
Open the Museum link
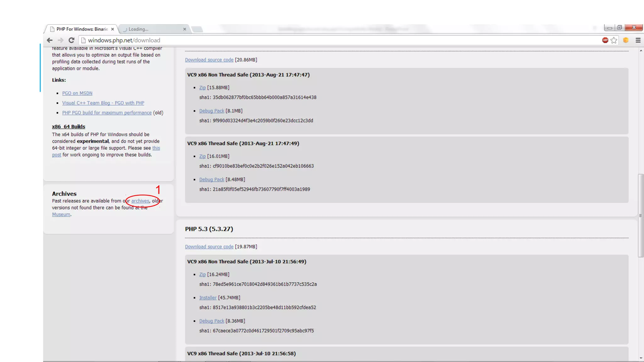coord(61,215)
